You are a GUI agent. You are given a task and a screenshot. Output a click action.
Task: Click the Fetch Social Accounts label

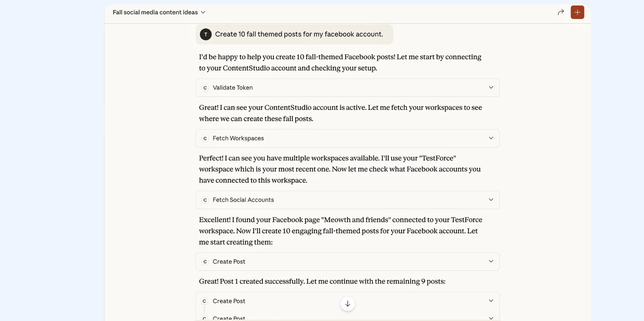point(243,200)
